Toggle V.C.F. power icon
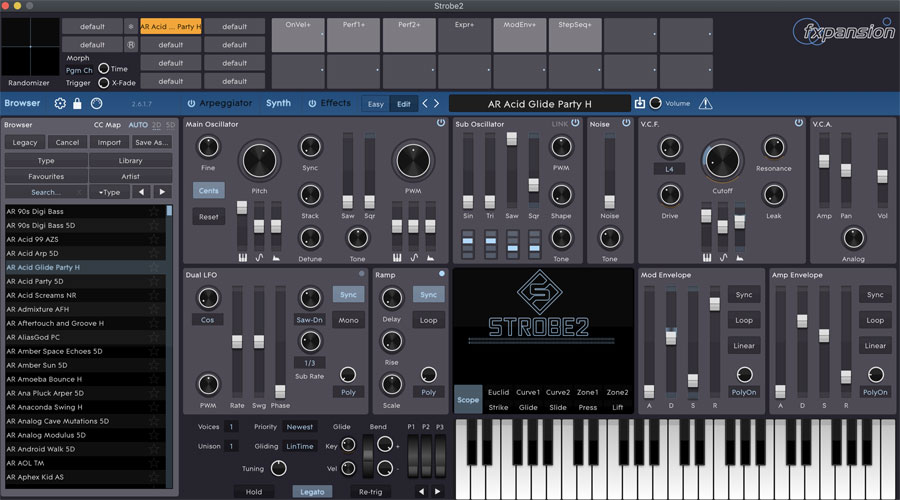 click(798, 123)
